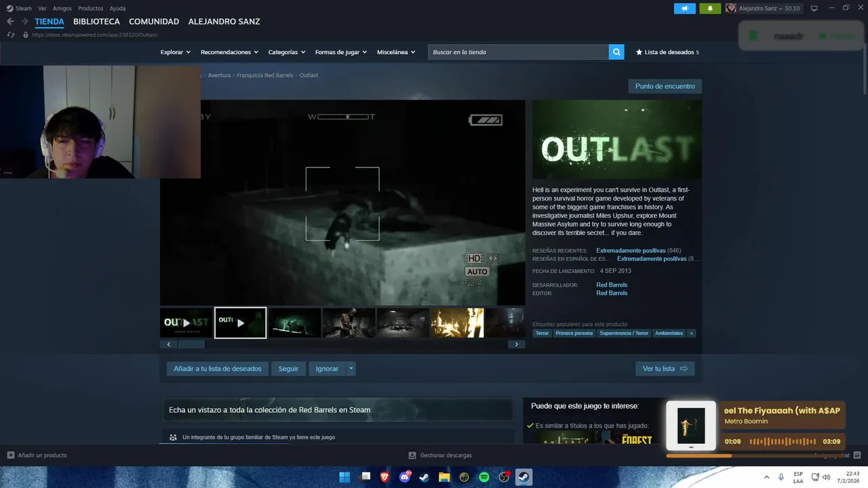Click Añadir a tu lista de deseados

point(217,369)
